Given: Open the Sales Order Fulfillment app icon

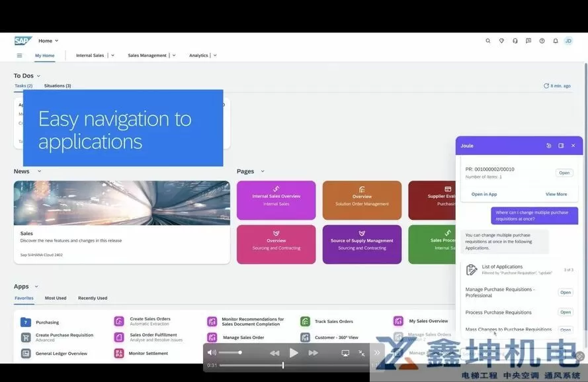Looking at the screenshot, I should pos(119,338).
